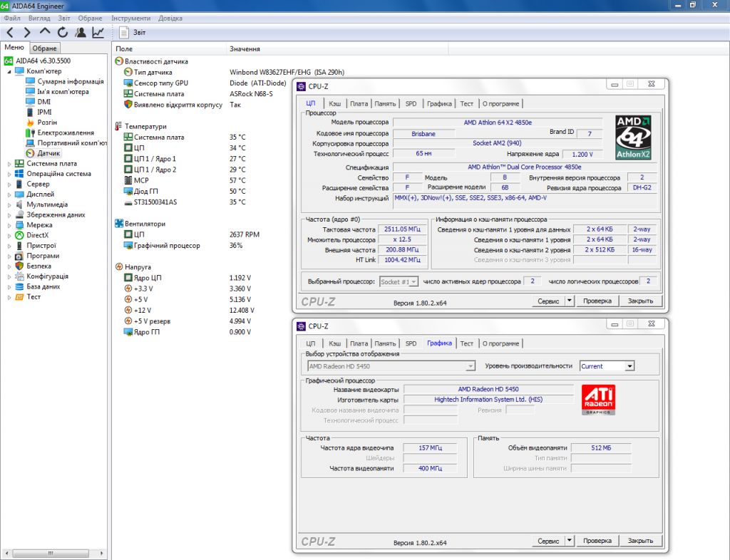Open the Розгін overclock item
Viewport: 730px width, 560px height.
pos(47,123)
